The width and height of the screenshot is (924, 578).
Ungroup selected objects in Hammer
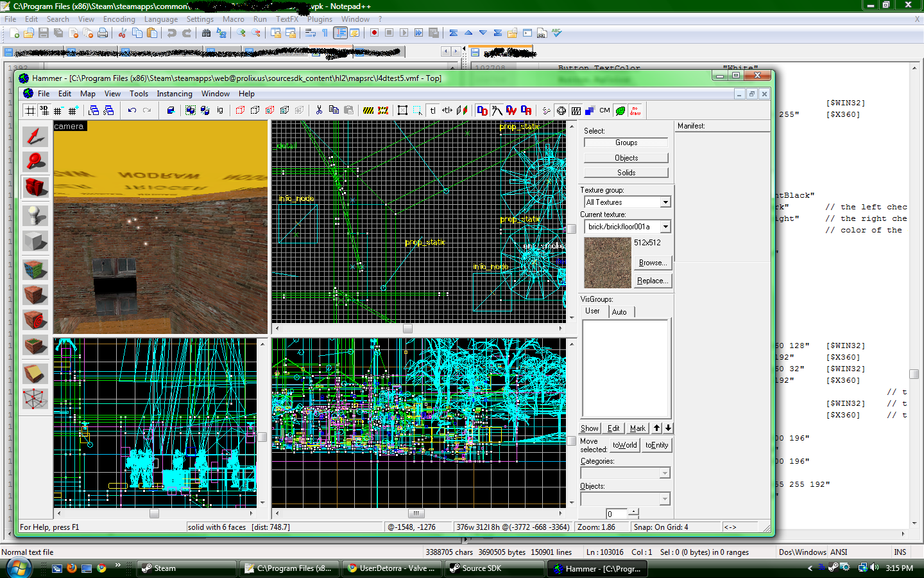click(x=205, y=110)
